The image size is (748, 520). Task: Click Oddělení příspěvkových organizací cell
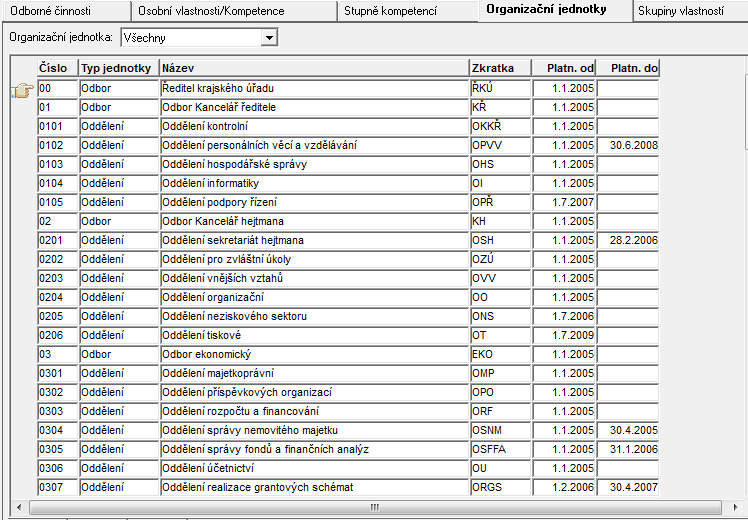[315, 393]
